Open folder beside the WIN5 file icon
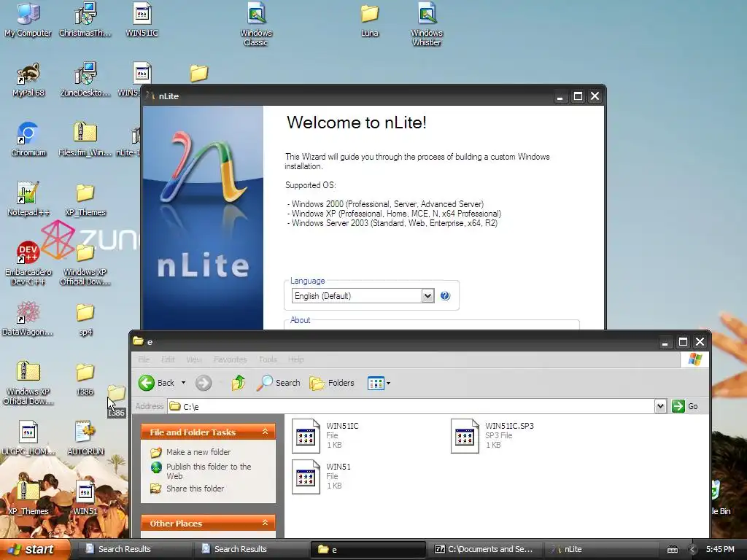The image size is (747, 560). [199, 73]
